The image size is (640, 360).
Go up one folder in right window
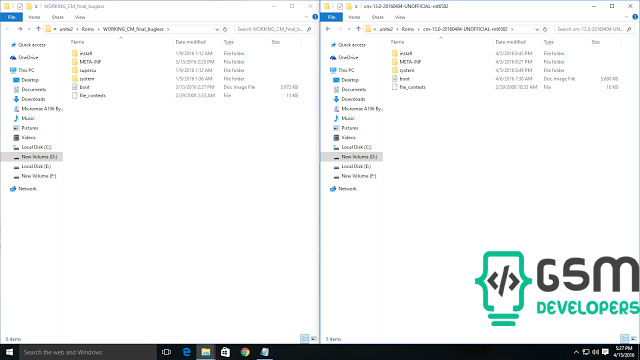coord(358,29)
